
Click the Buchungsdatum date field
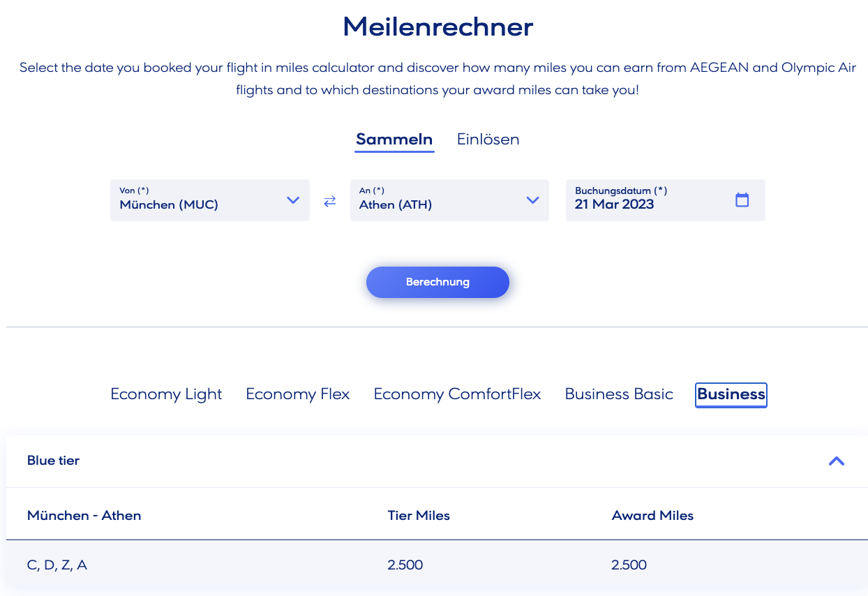pos(649,200)
